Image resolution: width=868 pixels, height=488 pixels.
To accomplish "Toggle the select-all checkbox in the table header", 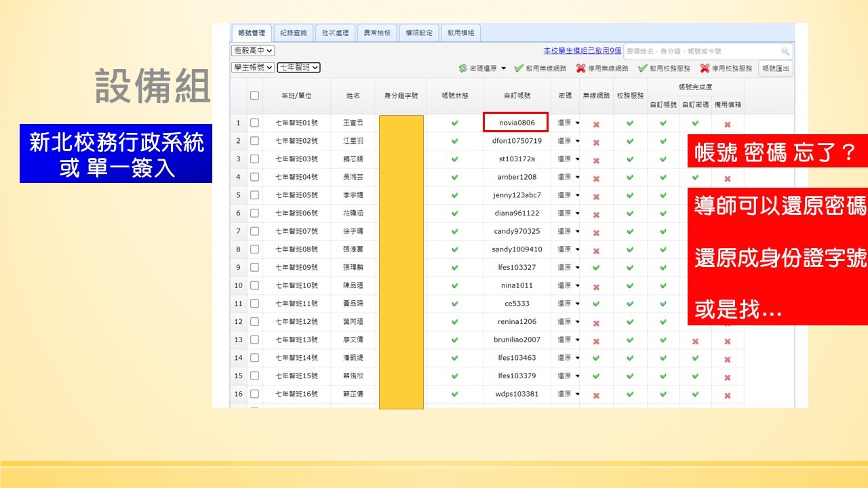I will point(254,96).
